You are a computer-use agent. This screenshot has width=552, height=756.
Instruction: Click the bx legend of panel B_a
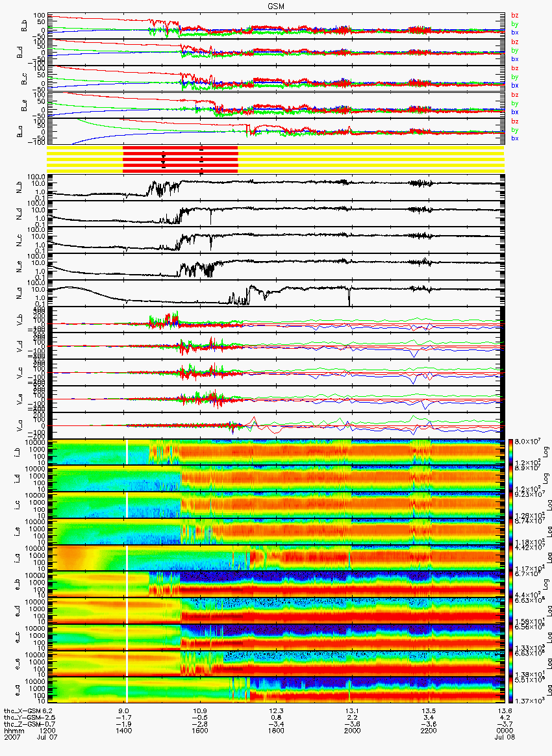515,138
